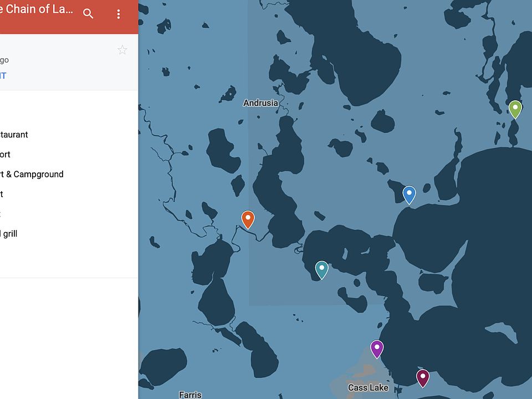
Task: Click the blue link below the map description
Action: (x=3, y=76)
